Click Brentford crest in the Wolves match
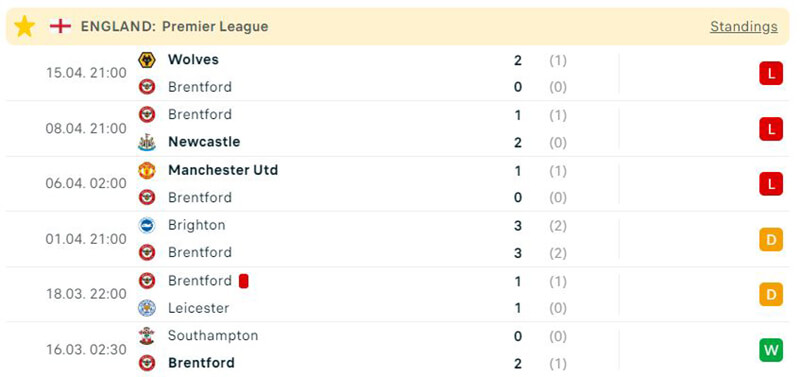This screenshot has width=800, height=377. [x=147, y=87]
